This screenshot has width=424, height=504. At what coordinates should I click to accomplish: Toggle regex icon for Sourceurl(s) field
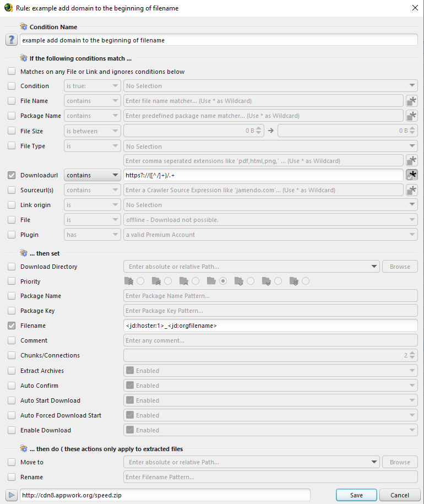(x=412, y=190)
